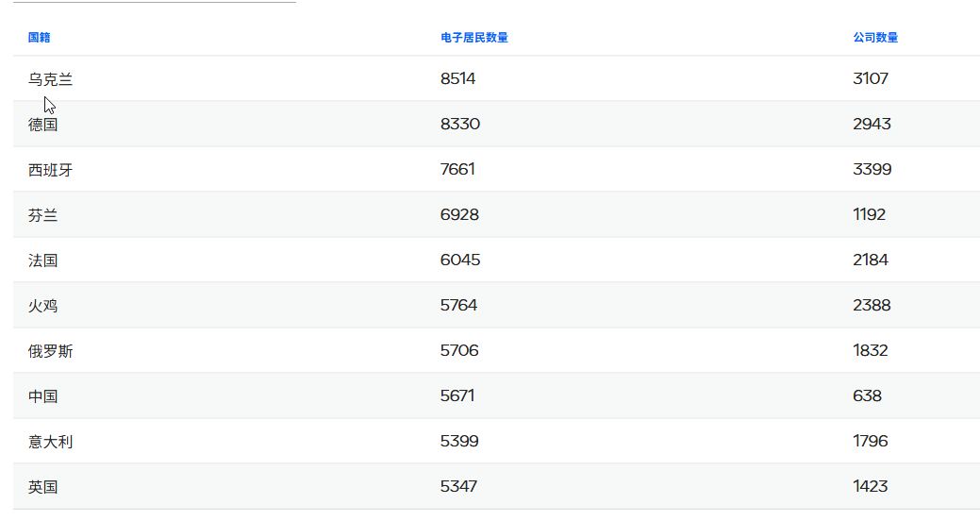This screenshot has width=980, height=521.
Task: Click the 中国 row label
Action: 42,396
